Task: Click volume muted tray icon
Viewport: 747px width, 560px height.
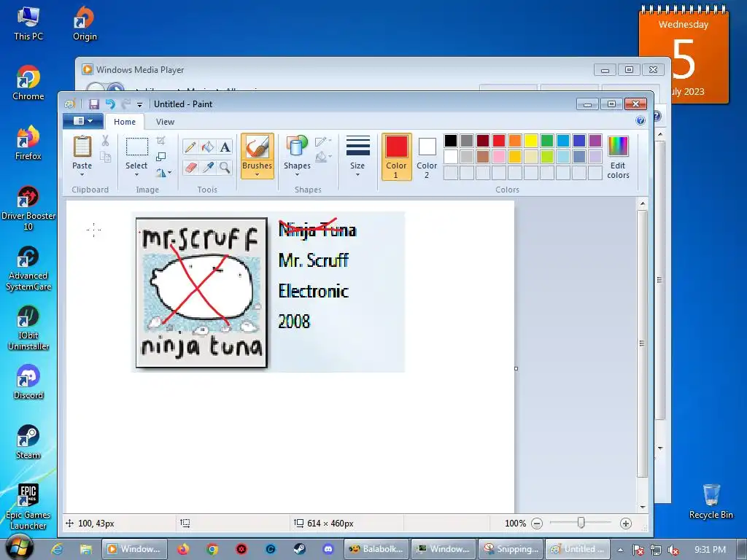Action: pyautogui.click(x=673, y=550)
